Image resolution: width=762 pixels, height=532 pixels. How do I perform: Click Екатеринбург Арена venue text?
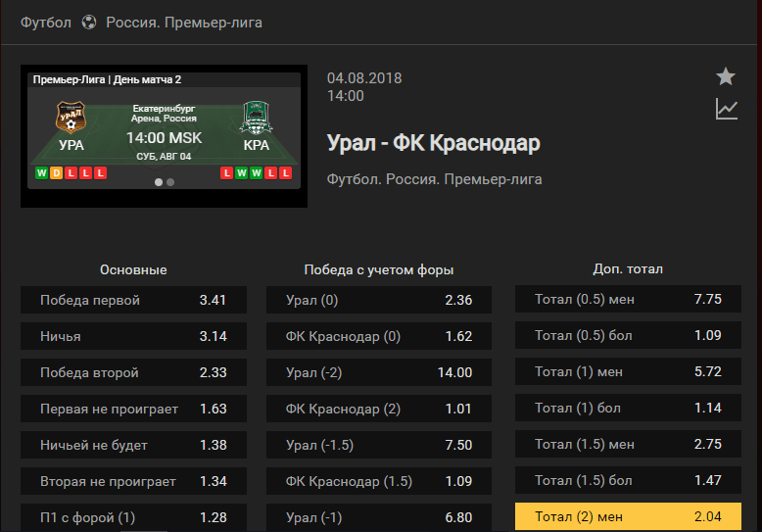[164, 114]
